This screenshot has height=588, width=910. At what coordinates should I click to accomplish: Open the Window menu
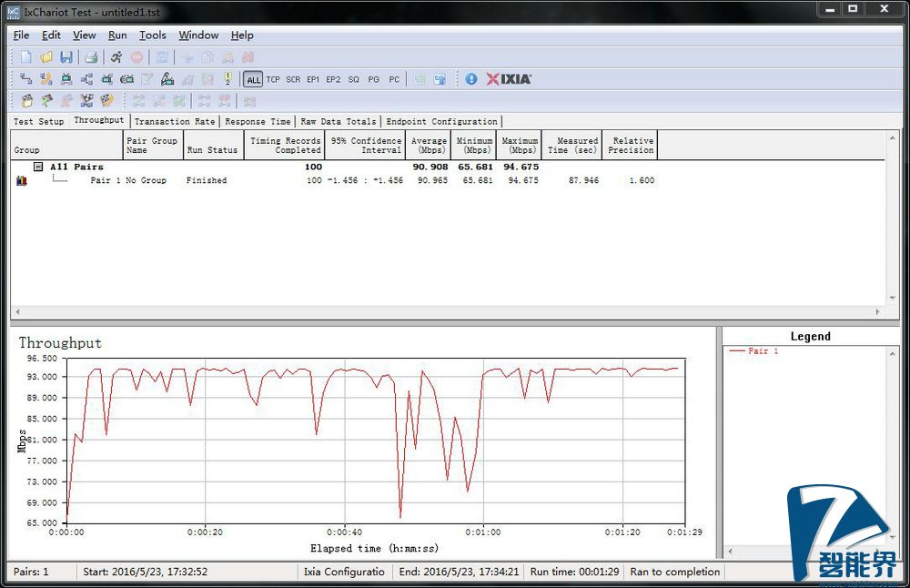coord(197,35)
